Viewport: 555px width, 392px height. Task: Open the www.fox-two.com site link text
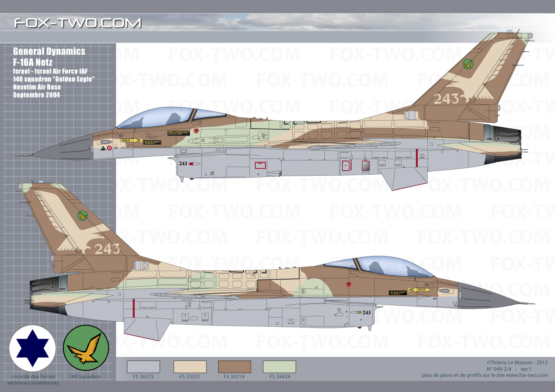pyautogui.click(x=527, y=375)
